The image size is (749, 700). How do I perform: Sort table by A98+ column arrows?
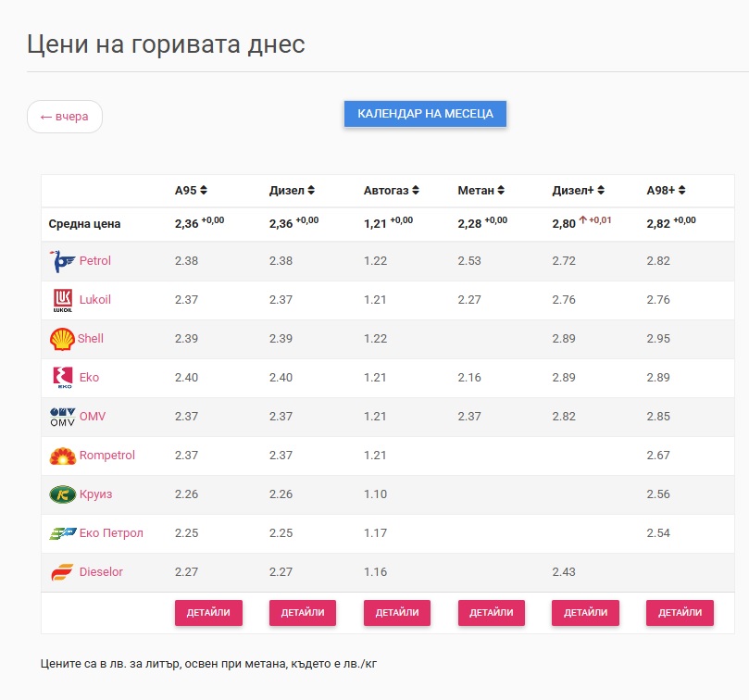click(682, 190)
